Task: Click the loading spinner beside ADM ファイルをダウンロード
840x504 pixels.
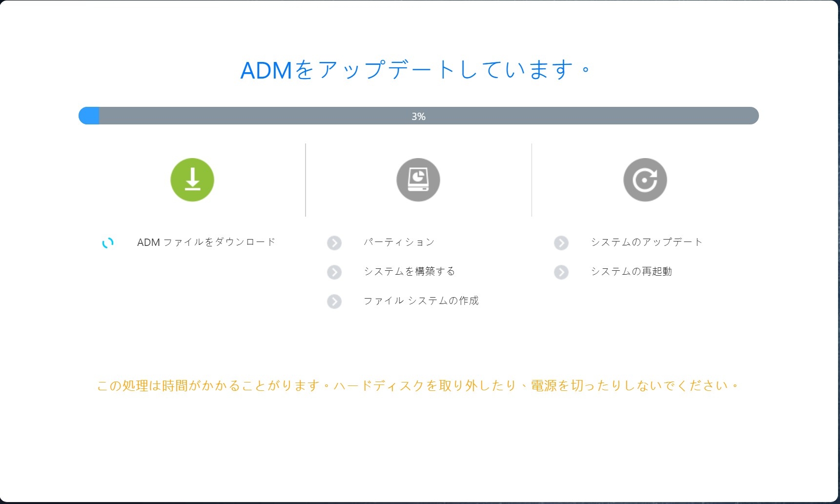Action: click(108, 242)
